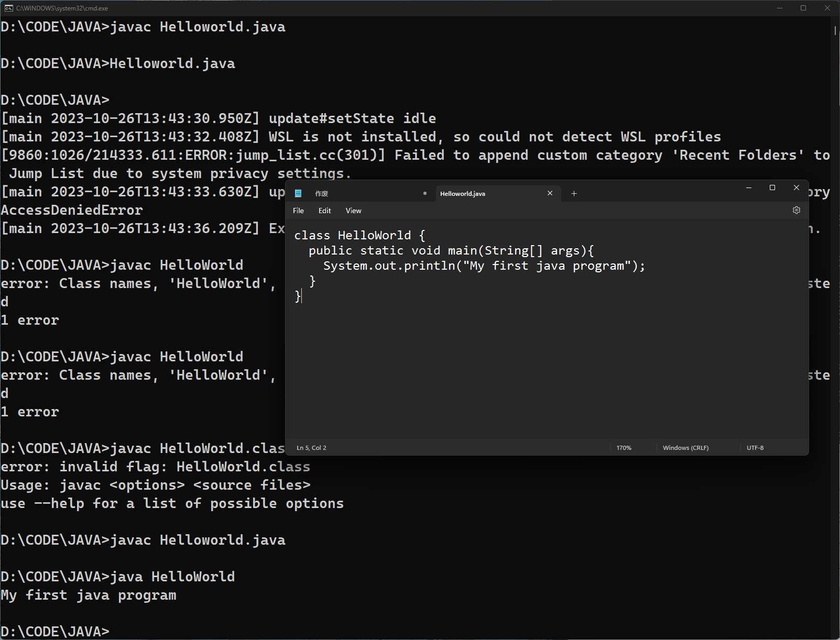840x640 pixels.
Task: Click the 'My first java program' output line
Action: pos(89,595)
